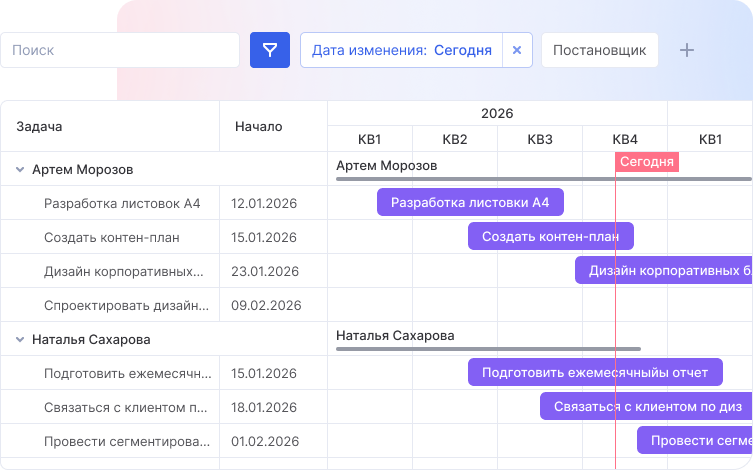Open 'Связаться с клиентом' Gantt bar
This screenshot has width=753, height=470.
tap(646, 407)
